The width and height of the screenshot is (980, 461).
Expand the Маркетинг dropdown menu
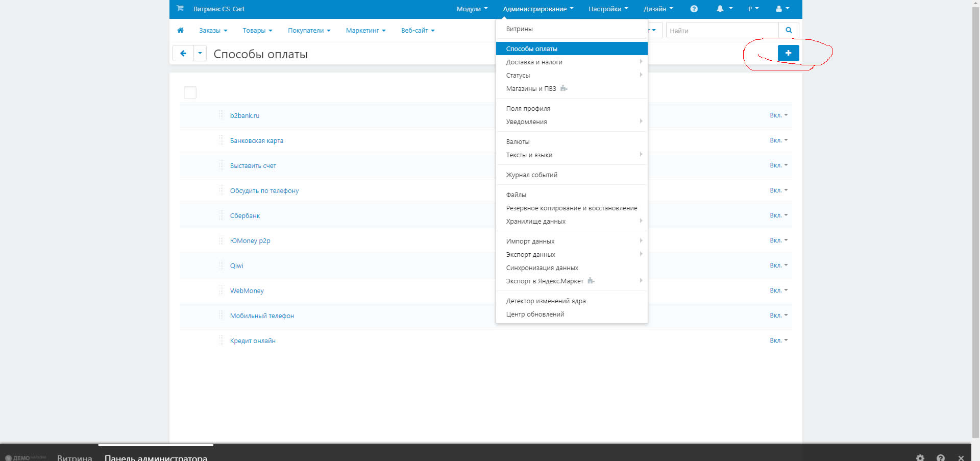click(365, 31)
